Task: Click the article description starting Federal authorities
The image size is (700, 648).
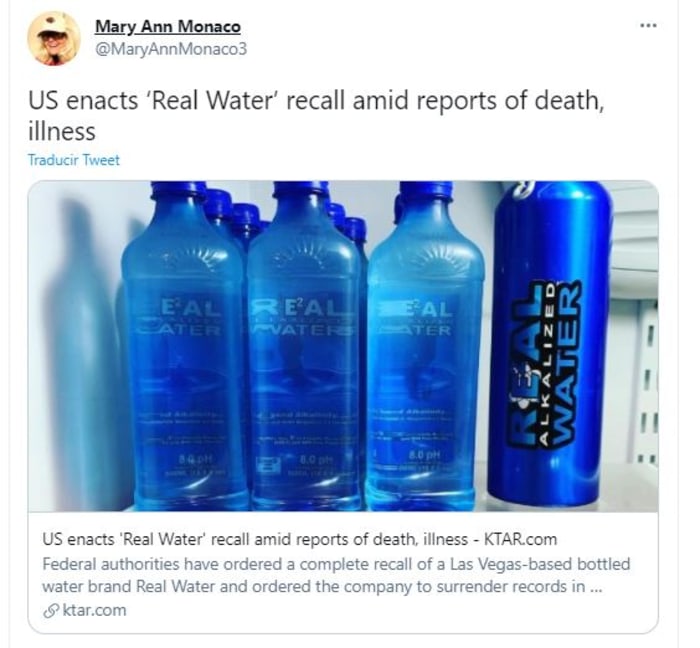Action: pyautogui.click(x=336, y=575)
